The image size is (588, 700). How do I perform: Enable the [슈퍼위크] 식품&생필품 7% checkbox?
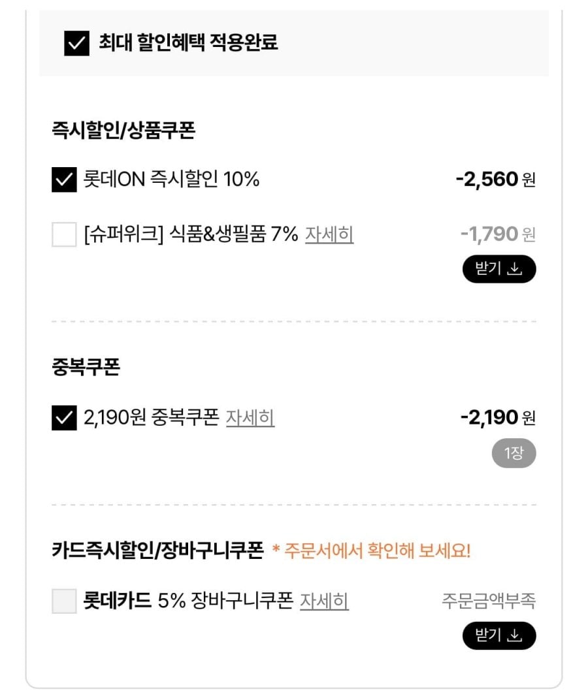(64, 234)
